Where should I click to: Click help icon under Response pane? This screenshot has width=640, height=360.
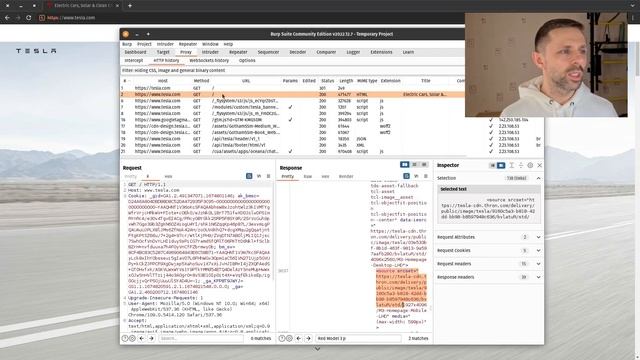(282, 338)
